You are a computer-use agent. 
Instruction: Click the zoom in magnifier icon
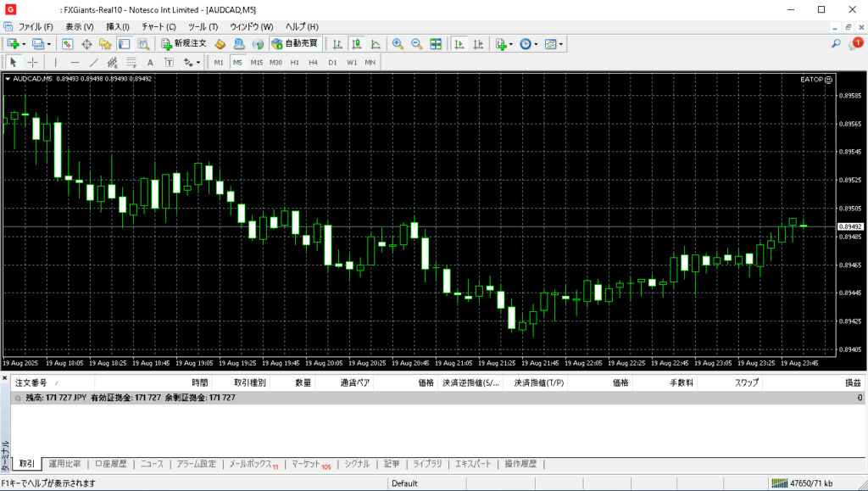[398, 43]
